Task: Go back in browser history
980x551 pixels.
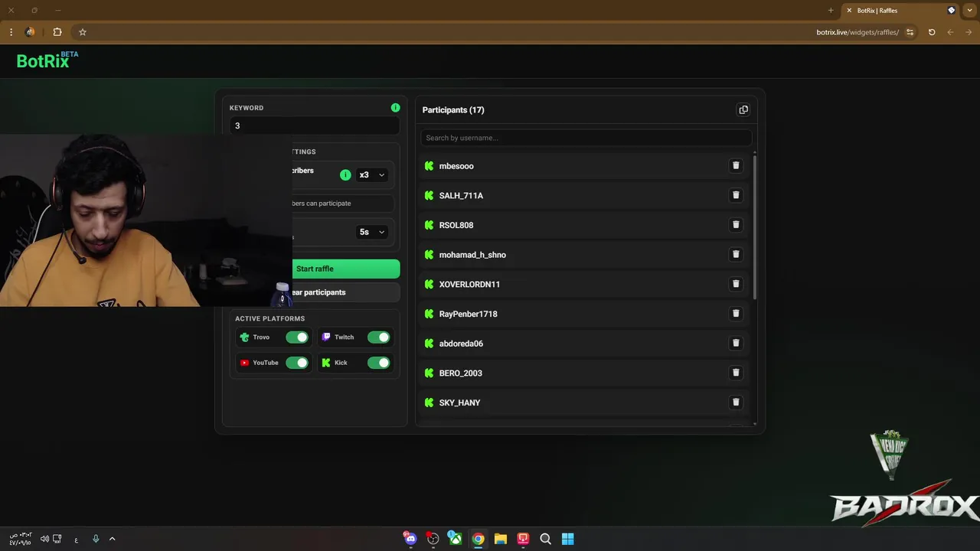Action: point(969,32)
